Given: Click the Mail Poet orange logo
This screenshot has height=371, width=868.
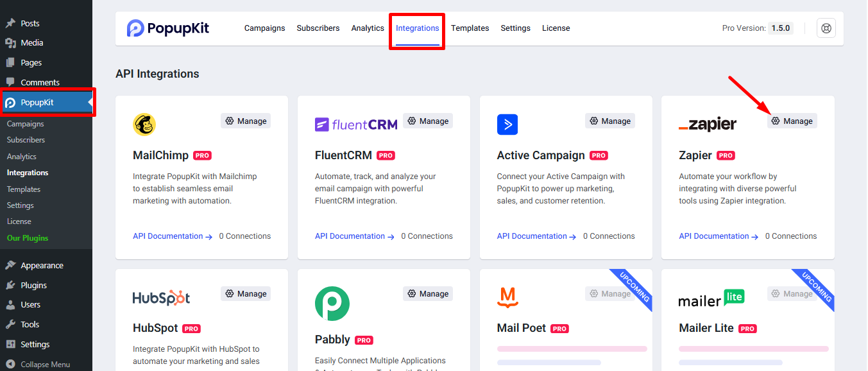Looking at the screenshot, I should point(508,297).
